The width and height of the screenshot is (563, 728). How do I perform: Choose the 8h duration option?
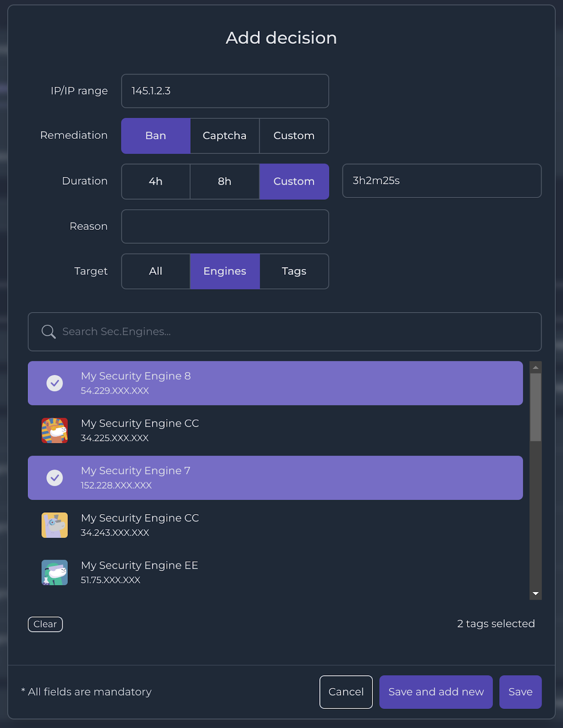225,181
